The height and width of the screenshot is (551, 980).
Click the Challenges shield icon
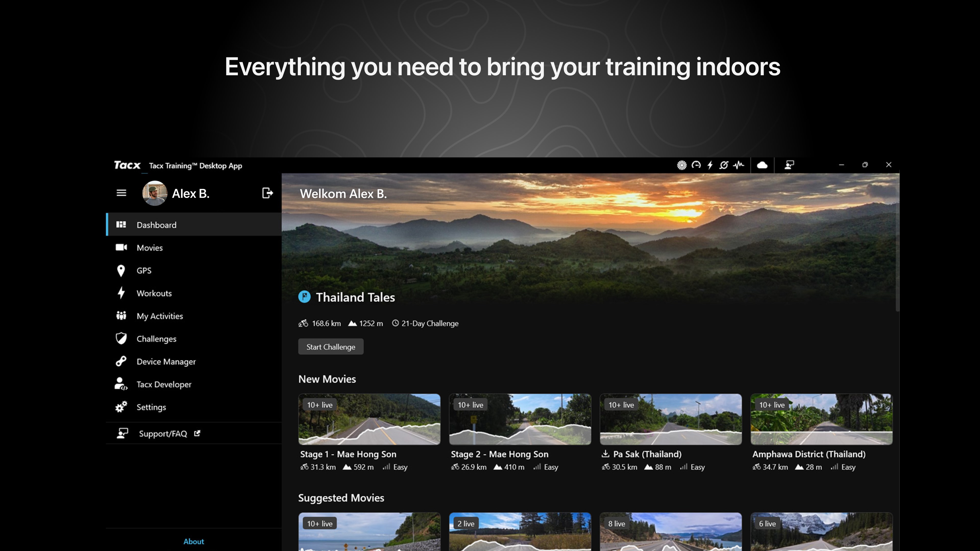pyautogui.click(x=121, y=339)
